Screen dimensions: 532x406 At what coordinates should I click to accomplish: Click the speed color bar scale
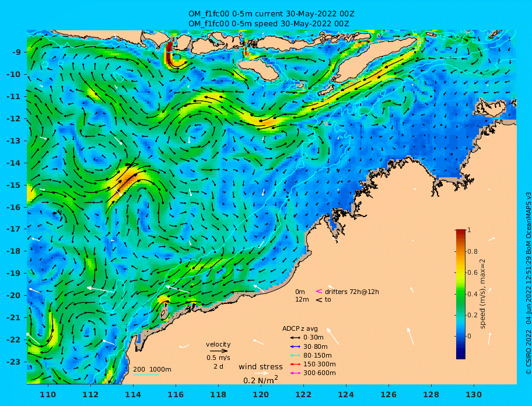point(461,294)
